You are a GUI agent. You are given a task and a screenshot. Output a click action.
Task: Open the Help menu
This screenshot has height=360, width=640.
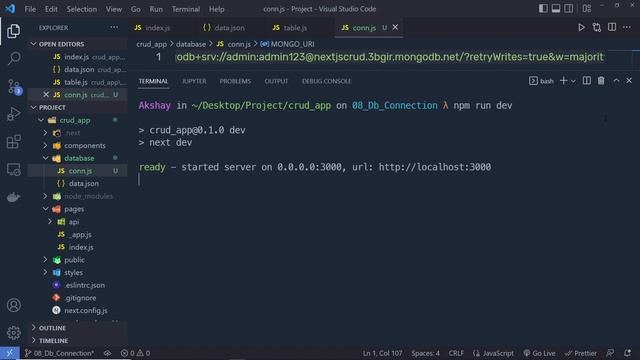(x=217, y=9)
